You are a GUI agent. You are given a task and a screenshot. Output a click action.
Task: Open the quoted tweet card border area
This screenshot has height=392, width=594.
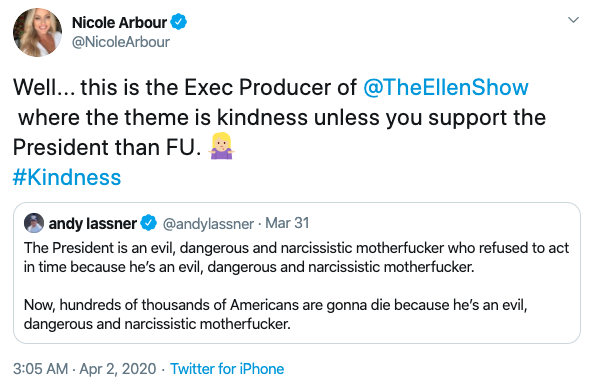[x=297, y=273]
